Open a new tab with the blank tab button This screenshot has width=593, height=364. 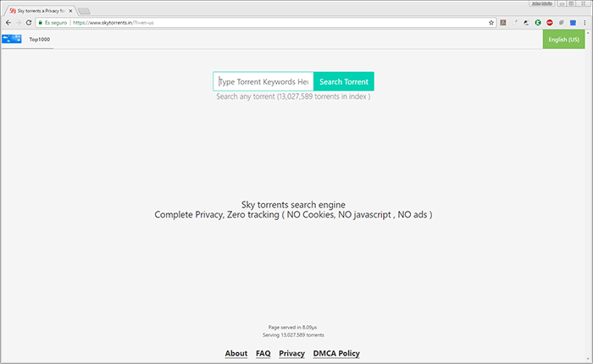coord(84,11)
